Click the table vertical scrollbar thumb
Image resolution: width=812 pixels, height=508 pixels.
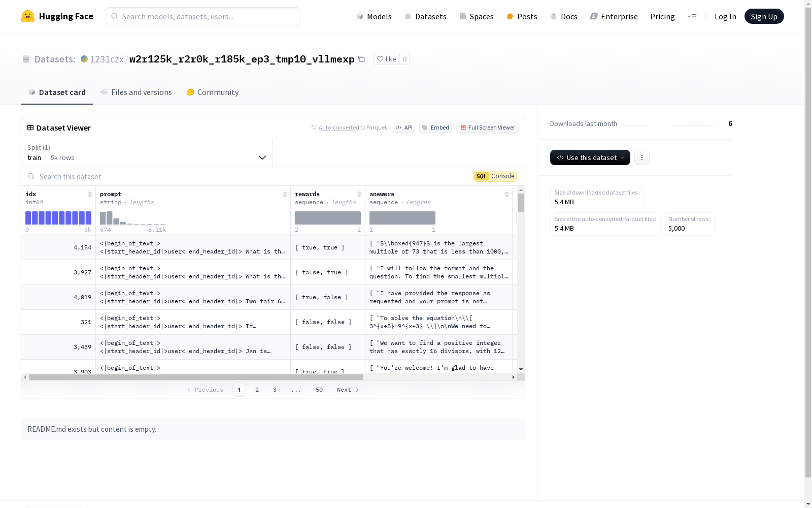(x=521, y=203)
